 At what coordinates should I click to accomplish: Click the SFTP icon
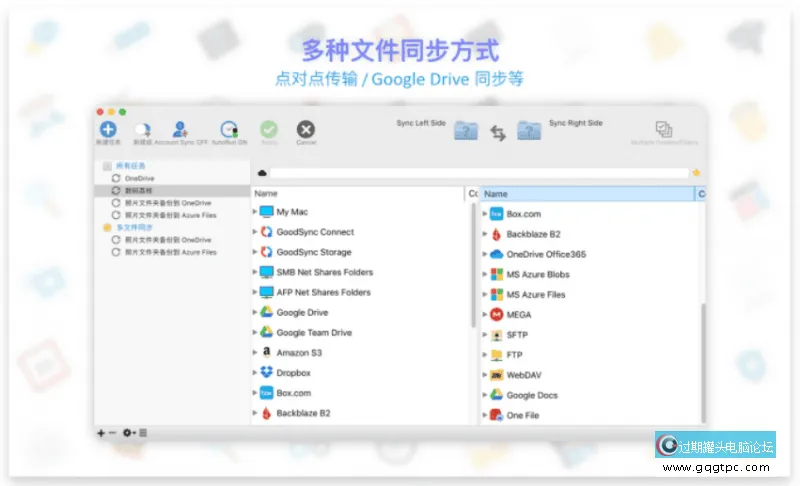tap(496, 335)
